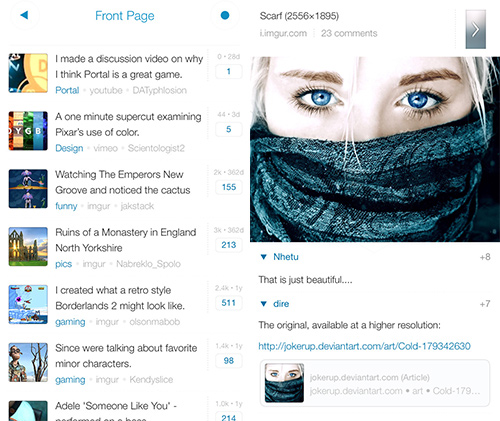Open the small scarf preview thumbnail
Screen dimensions: 500x421
pos(284,383)
